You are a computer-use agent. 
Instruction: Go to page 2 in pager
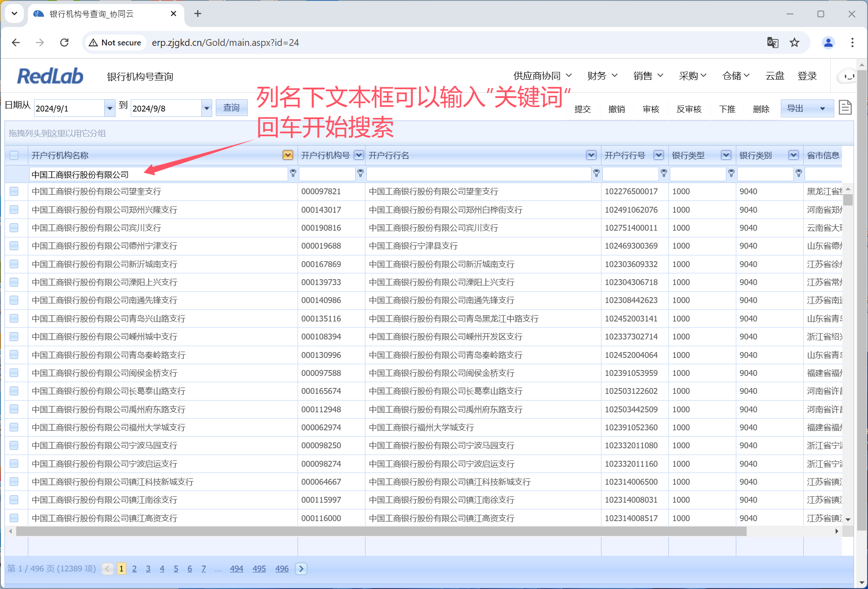coord(134,569)
